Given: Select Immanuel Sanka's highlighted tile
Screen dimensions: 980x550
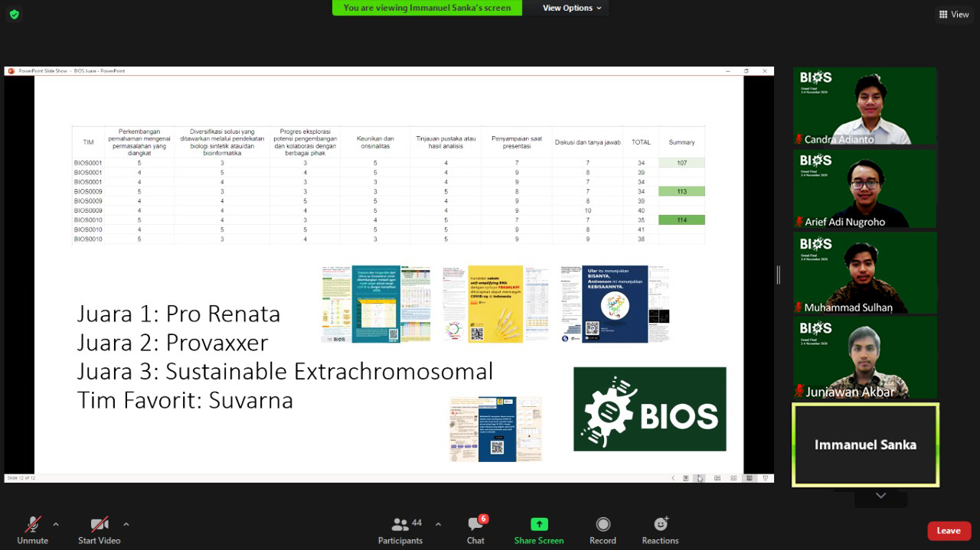Looking at the screenshot, I should click(x=865, y=444).
